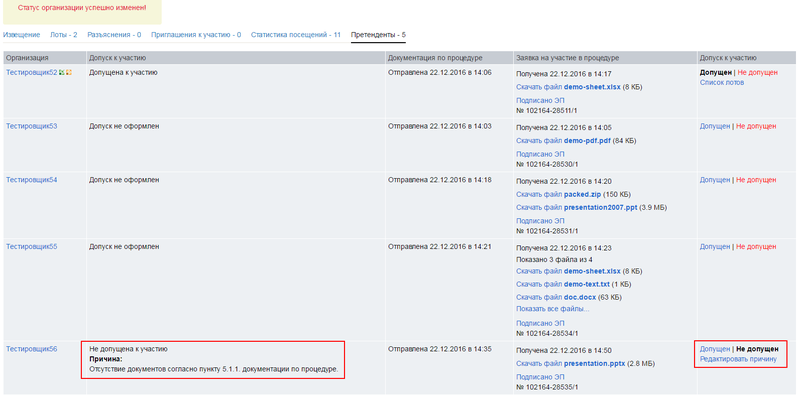This screenshot has width=800, height=397.
Task: Open Статистика посещений - 11 tab
Action: coord(295,35)
